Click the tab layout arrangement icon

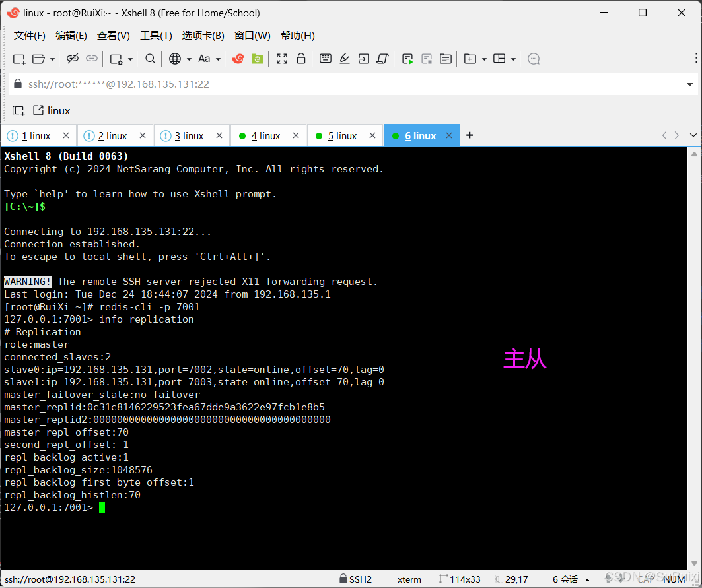coord(499,59)
